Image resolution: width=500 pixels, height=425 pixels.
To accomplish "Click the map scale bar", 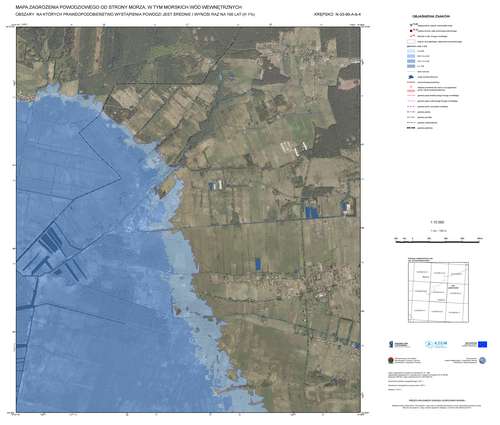I will pos(438,241).
